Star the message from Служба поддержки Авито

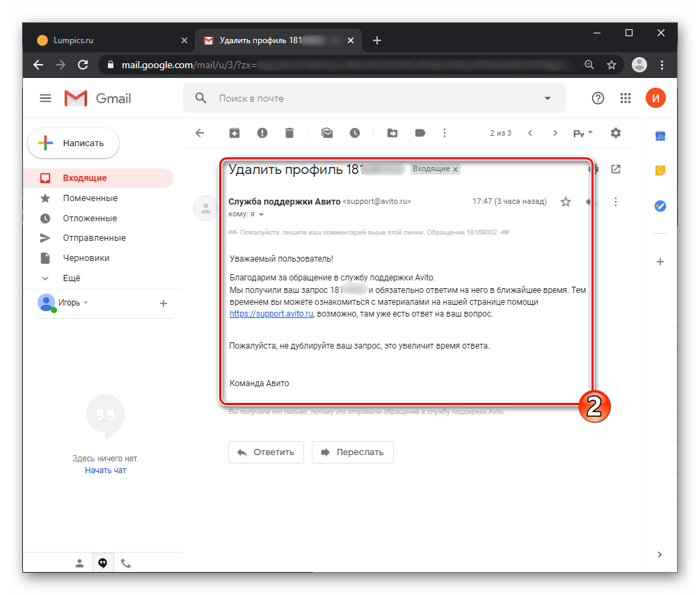click(x=566, y=202)
